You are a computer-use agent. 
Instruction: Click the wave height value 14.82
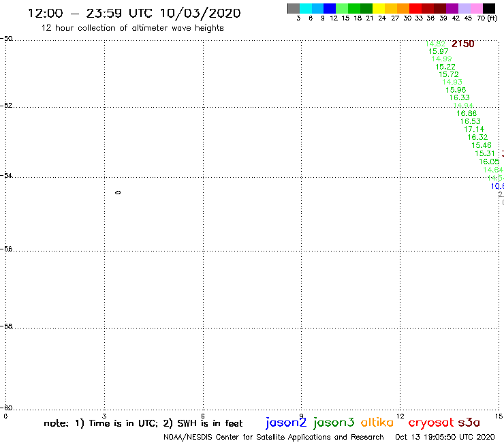435,44
